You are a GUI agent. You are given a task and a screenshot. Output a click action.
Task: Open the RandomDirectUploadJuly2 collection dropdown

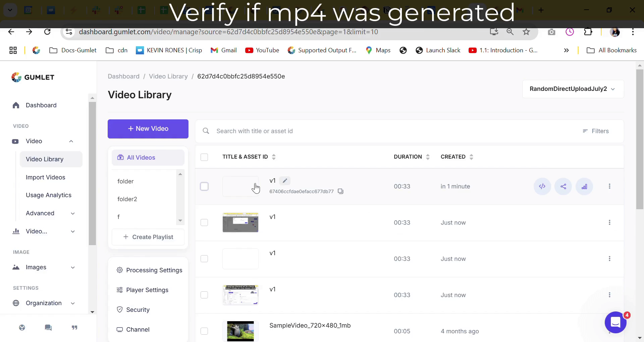tap(573, 89)
